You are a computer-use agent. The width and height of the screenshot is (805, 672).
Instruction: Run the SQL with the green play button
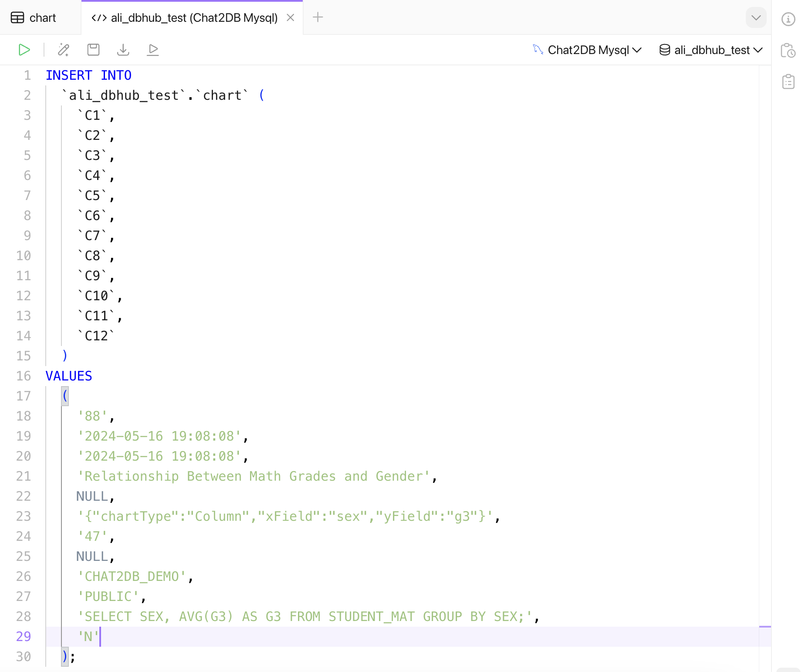pyautogui.click(x=24, y=50)
